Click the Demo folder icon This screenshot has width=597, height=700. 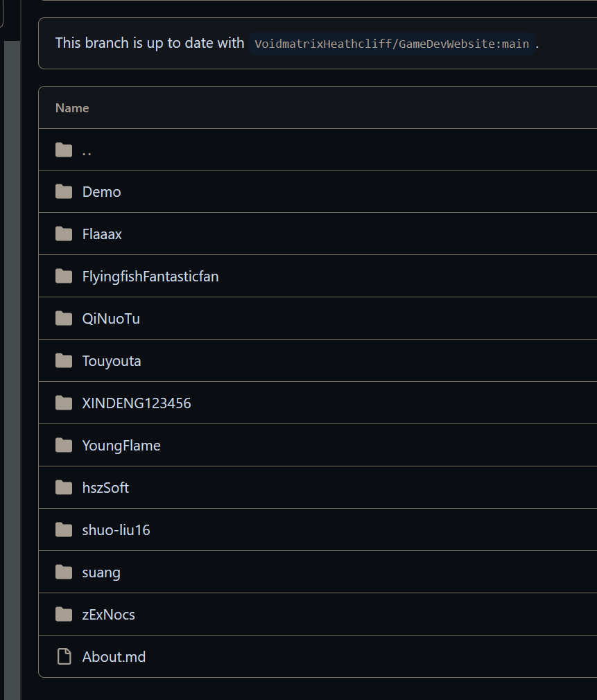63,192
